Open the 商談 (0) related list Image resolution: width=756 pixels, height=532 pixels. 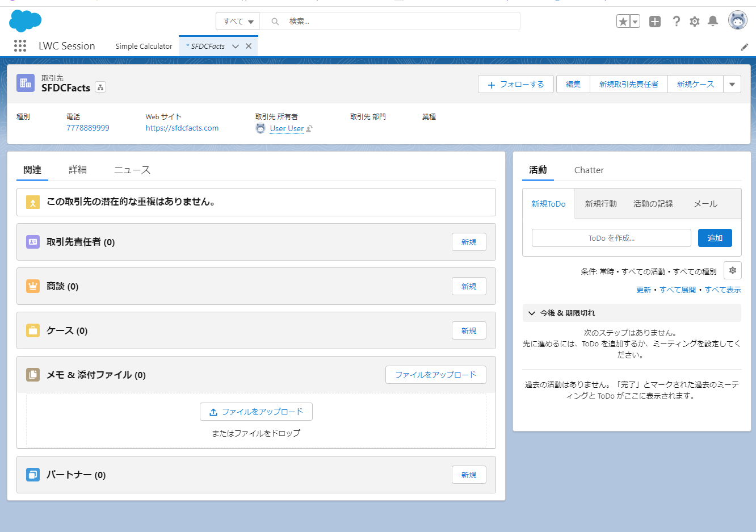point(62,286)
